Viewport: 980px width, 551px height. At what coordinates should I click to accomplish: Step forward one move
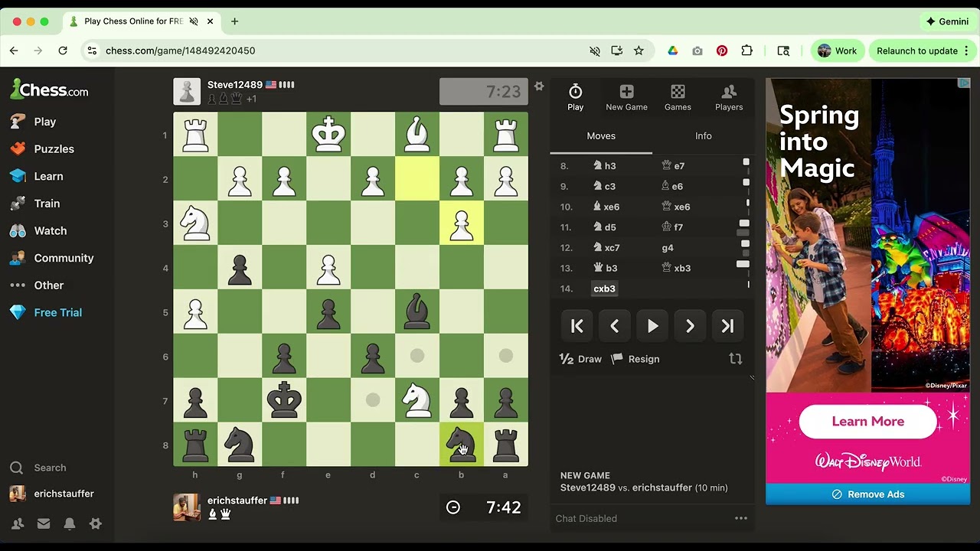tap(690, 326)
